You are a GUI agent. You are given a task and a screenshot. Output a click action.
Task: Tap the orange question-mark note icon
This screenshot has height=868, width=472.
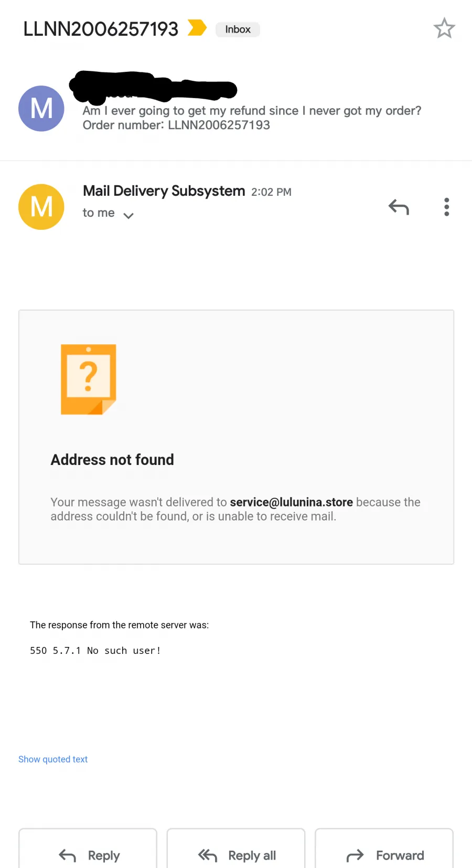(x=88, y=379)
